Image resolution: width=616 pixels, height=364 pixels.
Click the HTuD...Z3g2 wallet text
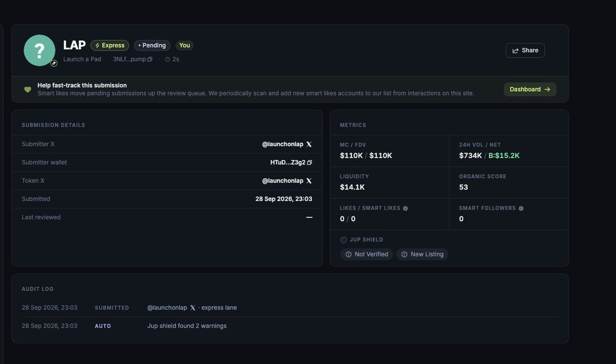(x=288, y=163)
